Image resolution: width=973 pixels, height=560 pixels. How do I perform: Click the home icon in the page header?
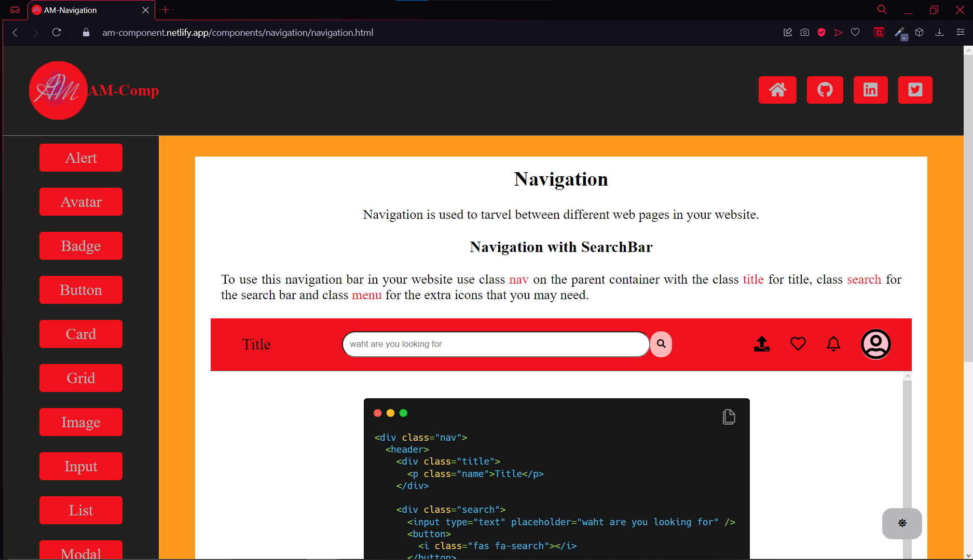[x=777, y=90]
